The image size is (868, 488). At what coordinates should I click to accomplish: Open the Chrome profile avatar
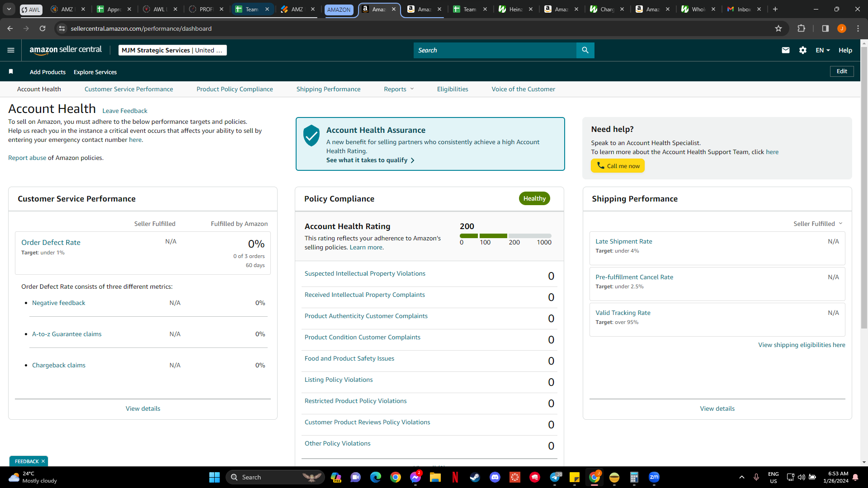pyautogui.click(x=842, y=28)
